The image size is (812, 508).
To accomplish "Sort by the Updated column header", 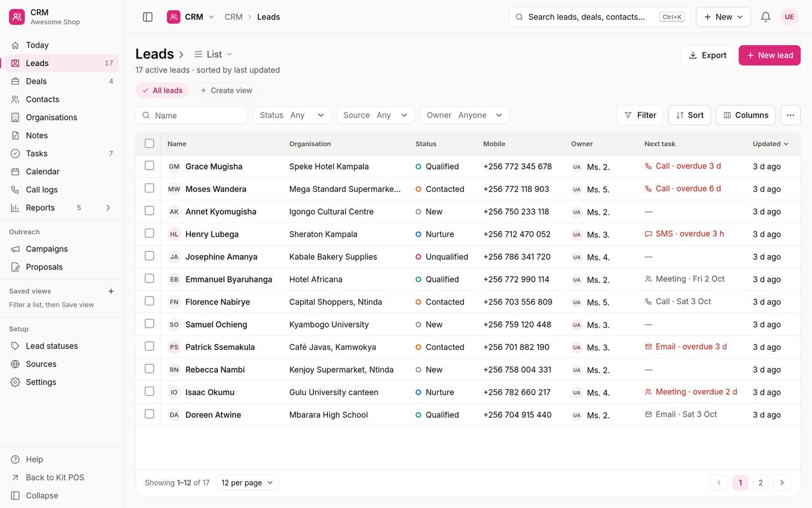I will tap(771, 144).
